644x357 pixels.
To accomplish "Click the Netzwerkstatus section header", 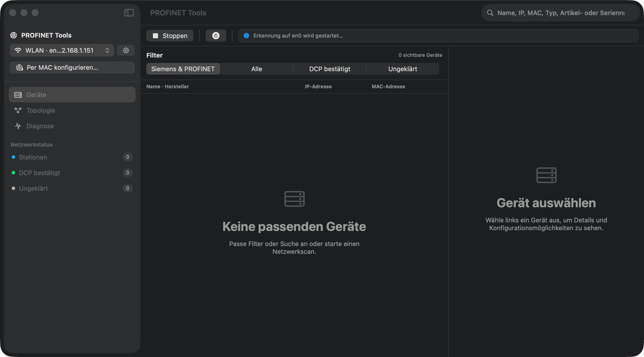I will [x=31, y=145].
